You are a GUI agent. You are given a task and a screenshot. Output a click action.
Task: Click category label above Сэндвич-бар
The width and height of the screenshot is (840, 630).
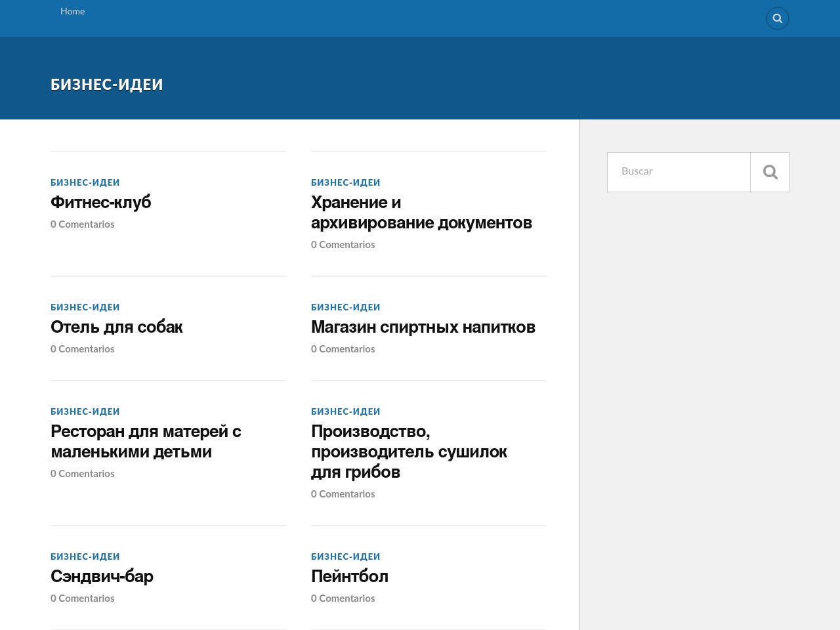point(85,556)
